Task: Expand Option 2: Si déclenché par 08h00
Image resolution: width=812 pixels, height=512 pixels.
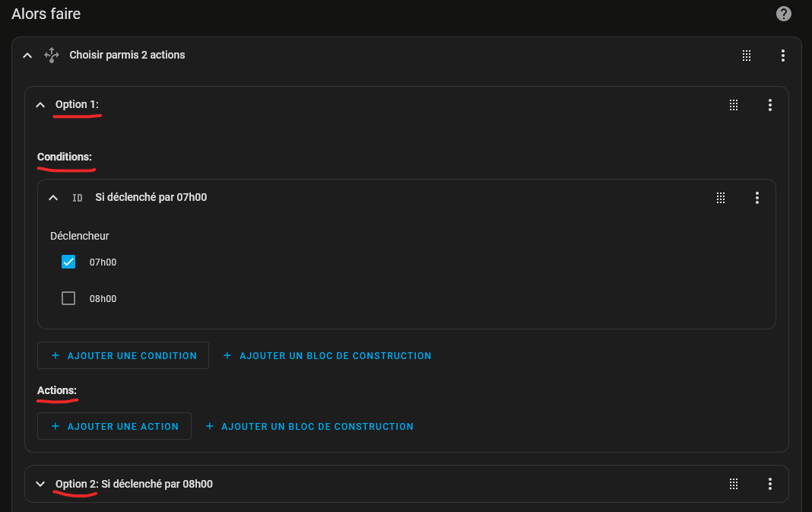Action: [40, 484]
